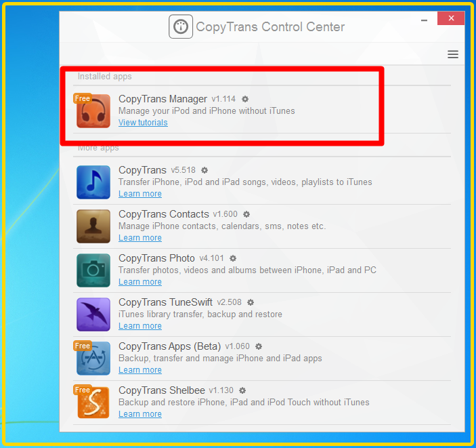
Task: Click the 'Installed apps' section heading
Action: (104, 77)
